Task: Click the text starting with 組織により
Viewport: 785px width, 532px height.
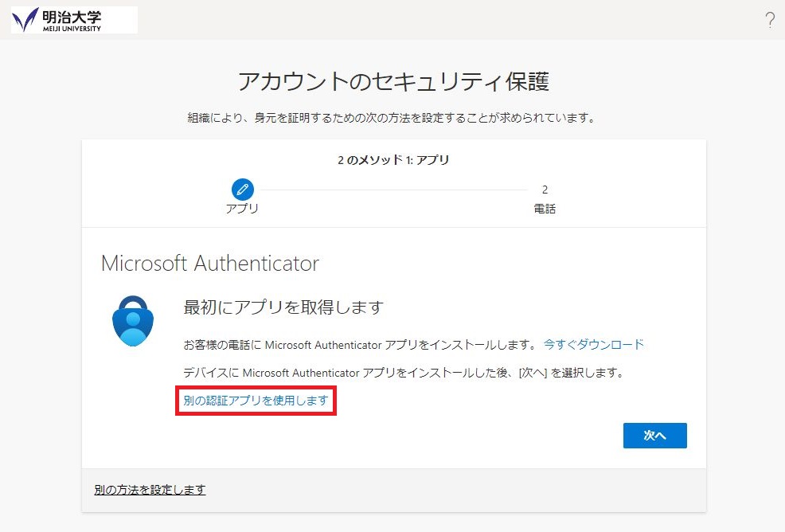Action: pyautogui.click(x=392, y=118)
